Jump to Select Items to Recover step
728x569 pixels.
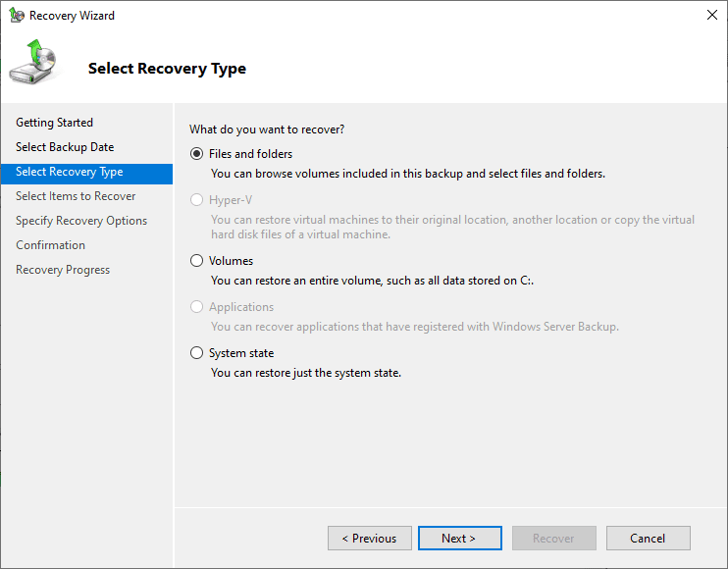click(x=76, y=196)
